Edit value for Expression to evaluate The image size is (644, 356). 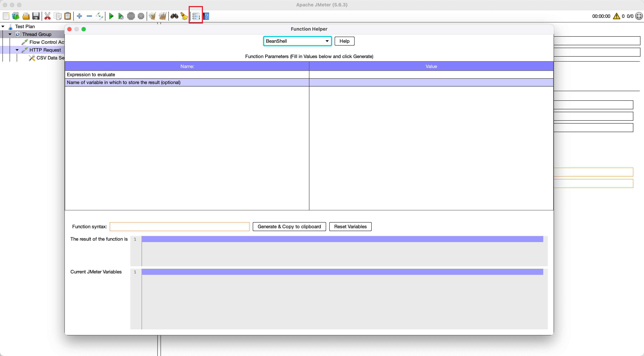(431, 75)
